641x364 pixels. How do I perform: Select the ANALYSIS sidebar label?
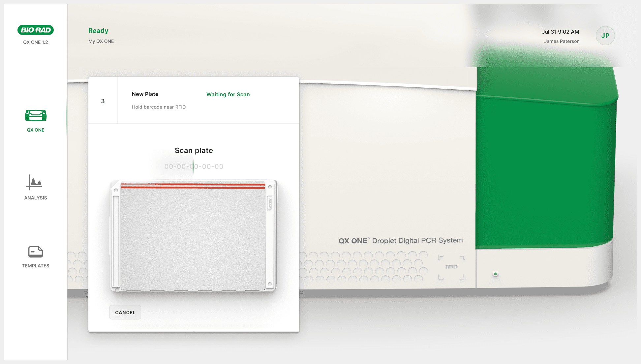[36, 198]
